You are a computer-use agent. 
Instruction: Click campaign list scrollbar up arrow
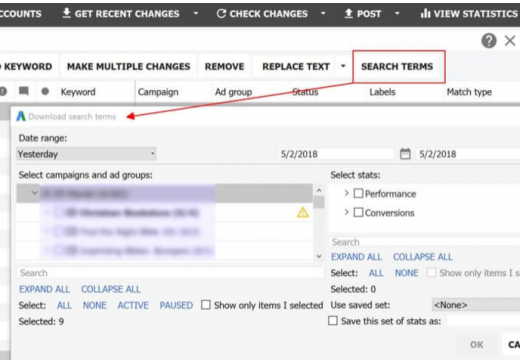pos(319,190)
